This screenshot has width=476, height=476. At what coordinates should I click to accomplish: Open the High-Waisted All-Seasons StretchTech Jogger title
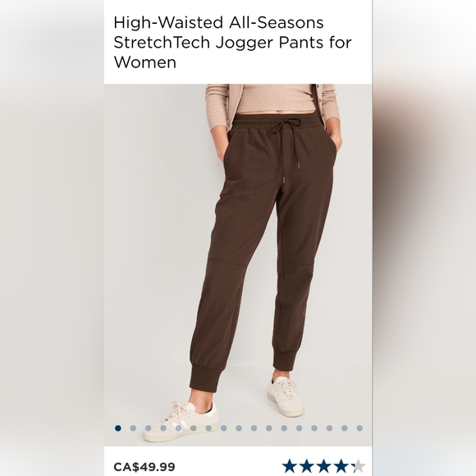[x=232, y=42]
